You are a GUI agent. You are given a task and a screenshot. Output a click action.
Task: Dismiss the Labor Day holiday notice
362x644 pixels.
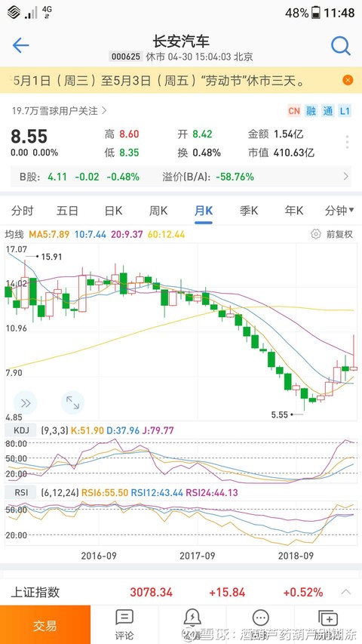[x=347, y=80]
